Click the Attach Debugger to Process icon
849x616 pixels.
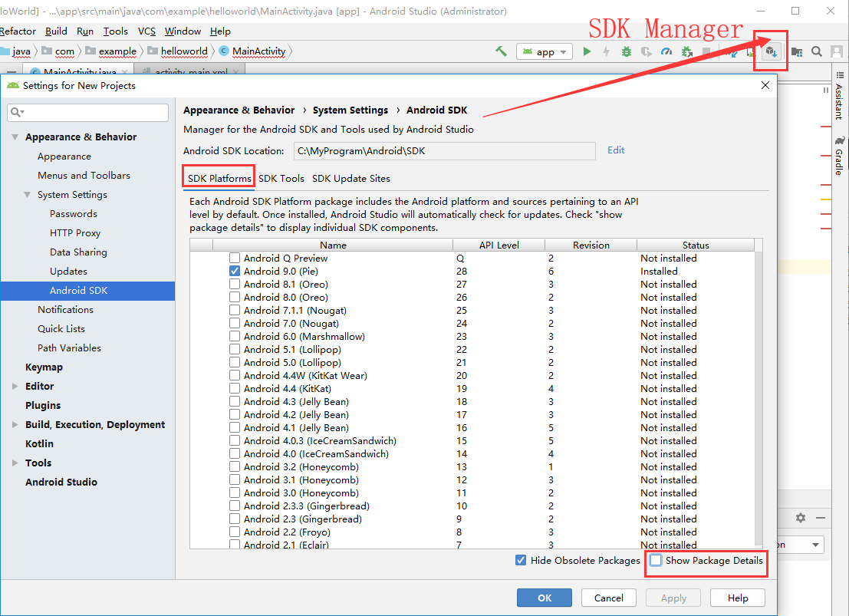(x=687, y=51)
